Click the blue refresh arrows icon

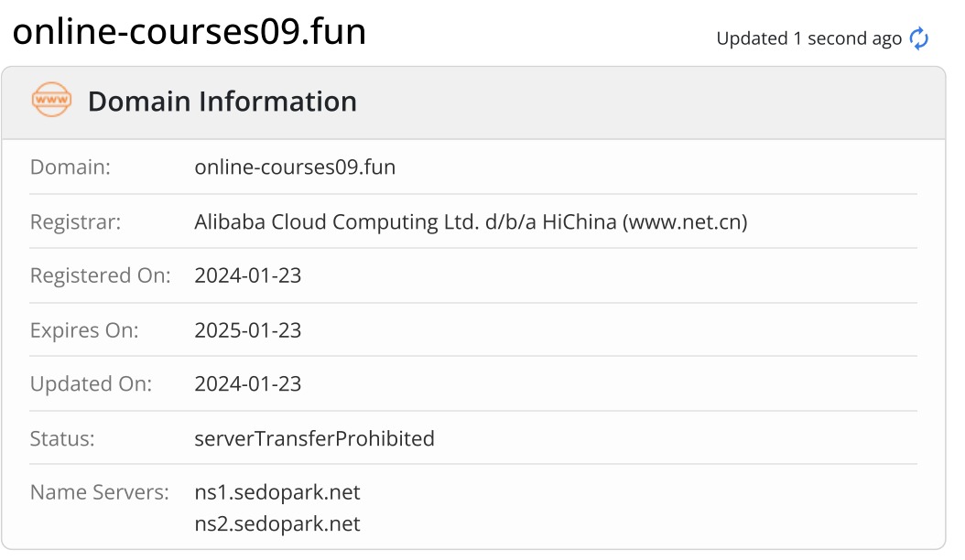point(919,38)
